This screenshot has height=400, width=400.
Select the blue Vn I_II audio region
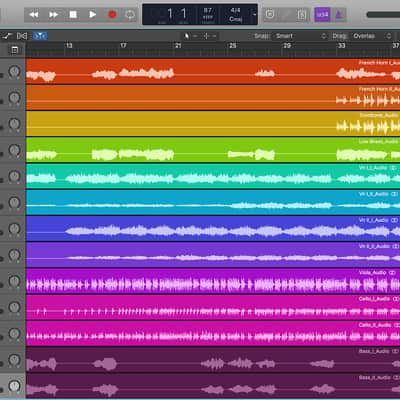213,202
